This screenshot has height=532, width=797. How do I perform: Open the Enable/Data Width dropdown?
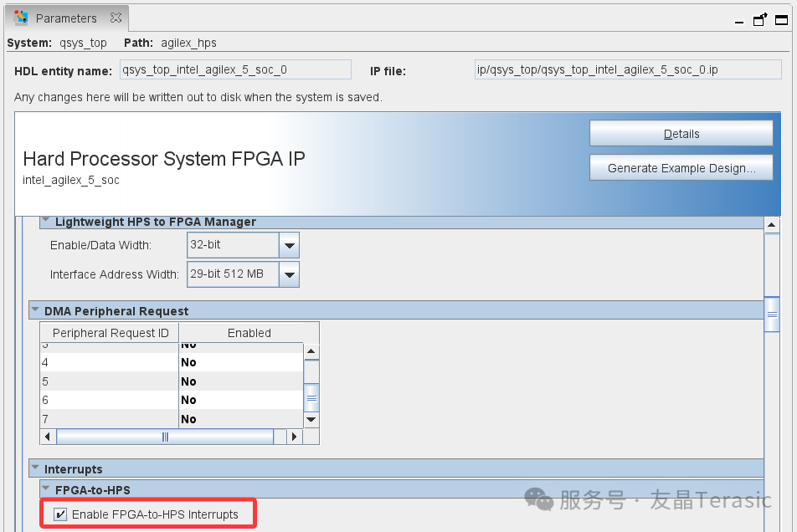289,245
